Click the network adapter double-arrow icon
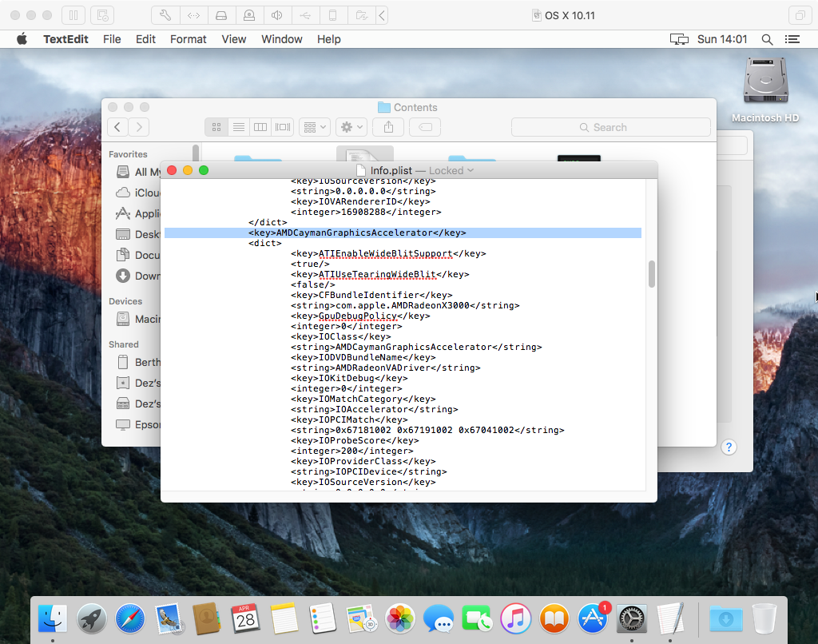Viewport: 818px width, 644px height. point(193,15)
